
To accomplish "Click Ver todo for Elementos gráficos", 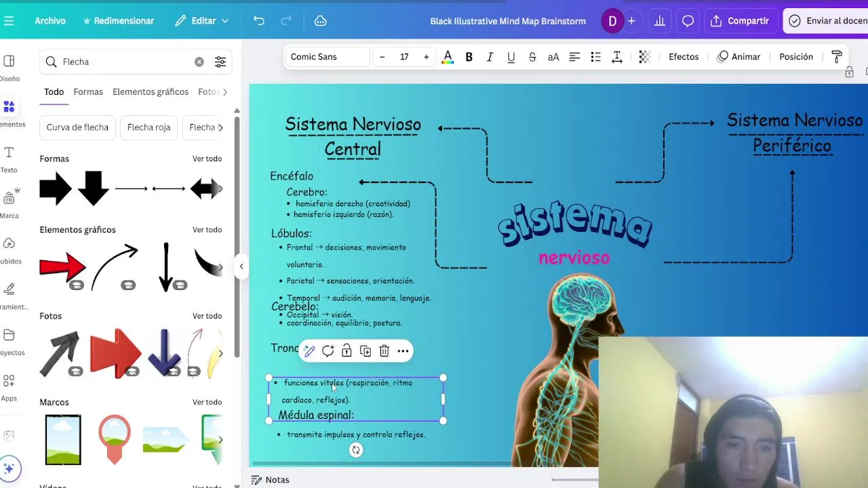I will coord(207,230).
